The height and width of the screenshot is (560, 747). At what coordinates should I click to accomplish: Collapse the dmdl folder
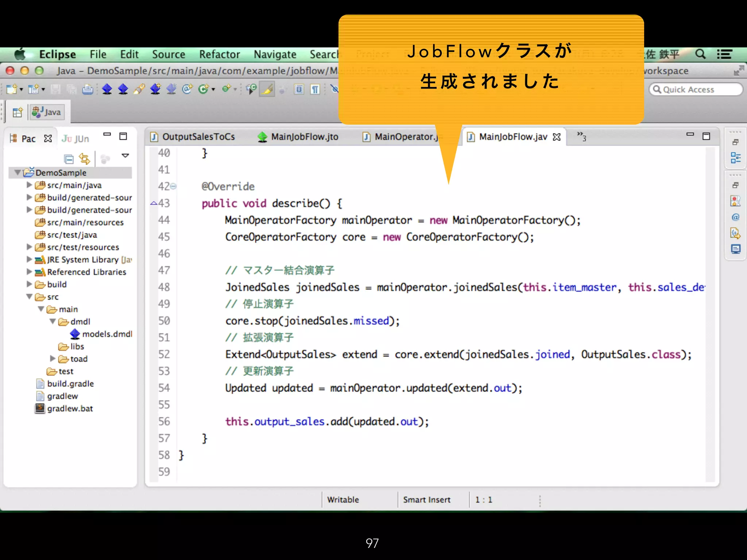pyautogui.click(x=53, y=322)
